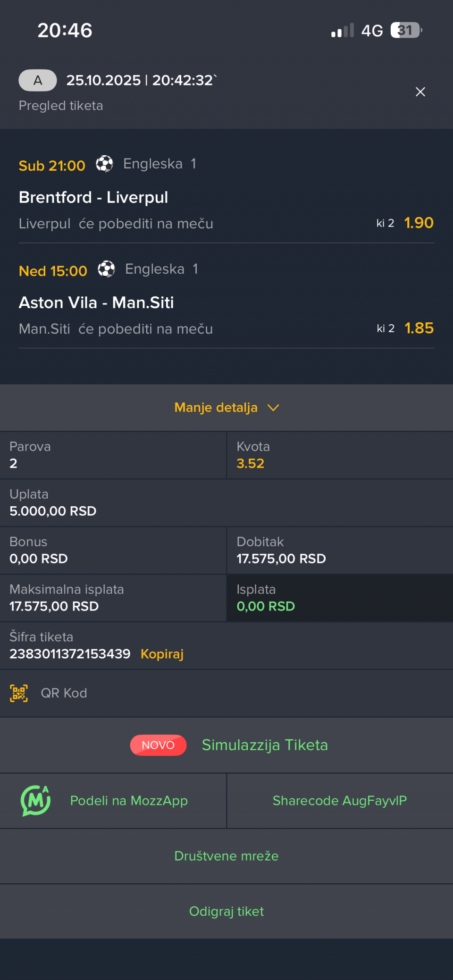Tap the cellular signal bars icon
The image size is (453, 980).
point(342,31)
